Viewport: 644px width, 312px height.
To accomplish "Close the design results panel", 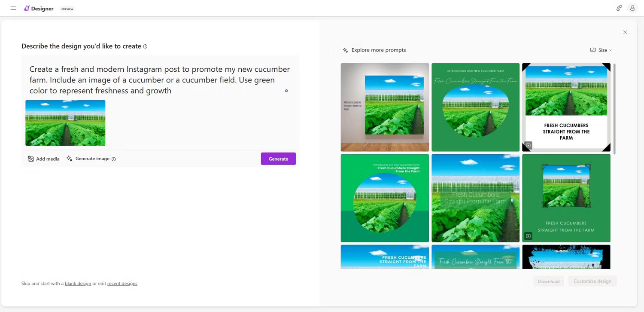I will point(625,32).
